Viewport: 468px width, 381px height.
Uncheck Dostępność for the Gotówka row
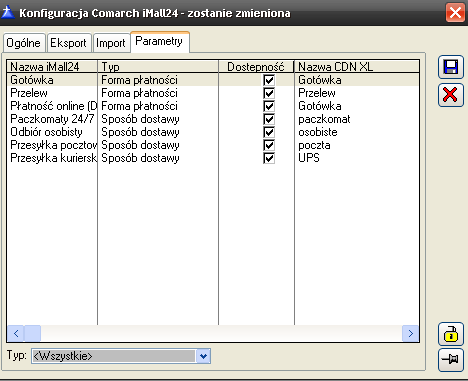coord(269,80)
